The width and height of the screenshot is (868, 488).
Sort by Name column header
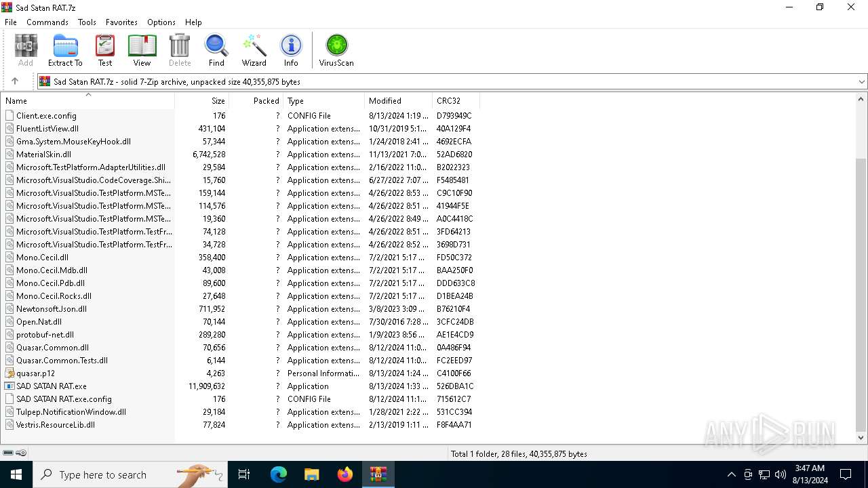pyautogui.click(x=87, y=101)
